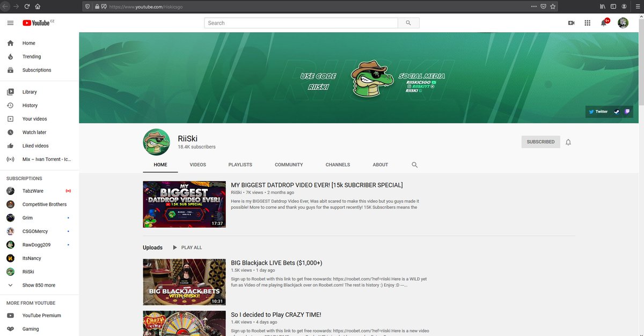This screenshot has height=336, width=644.
Task: Open the notifications bell in header
Action: (x=604, y=23)
